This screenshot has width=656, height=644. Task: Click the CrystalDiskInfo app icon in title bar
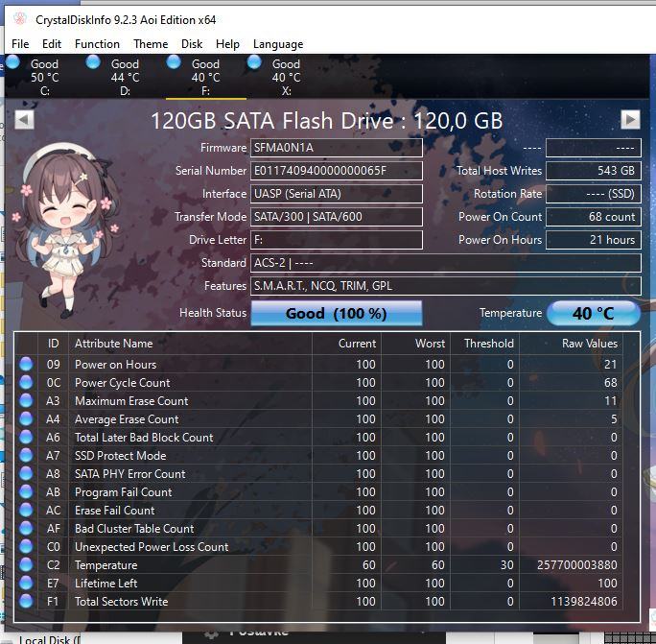pos(20,19)
